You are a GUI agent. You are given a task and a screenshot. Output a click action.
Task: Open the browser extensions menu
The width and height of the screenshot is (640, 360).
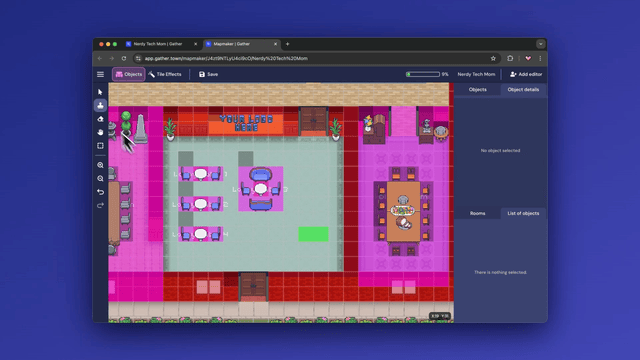[510, 58]
